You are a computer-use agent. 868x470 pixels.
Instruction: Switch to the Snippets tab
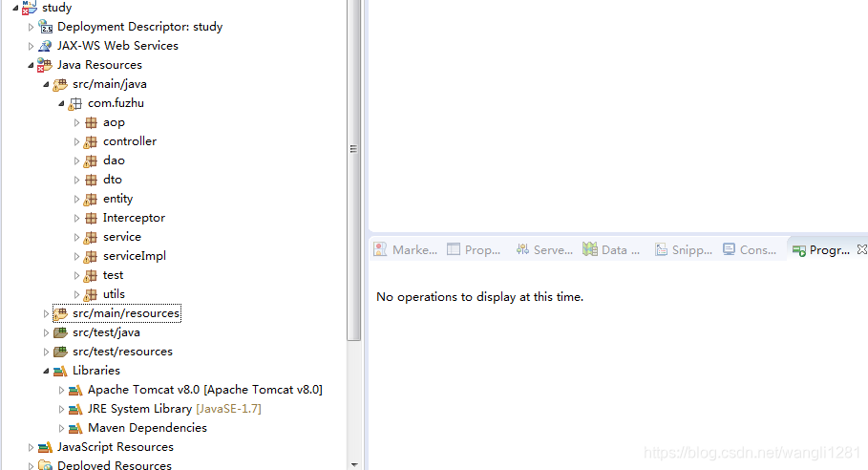[684, 250]
